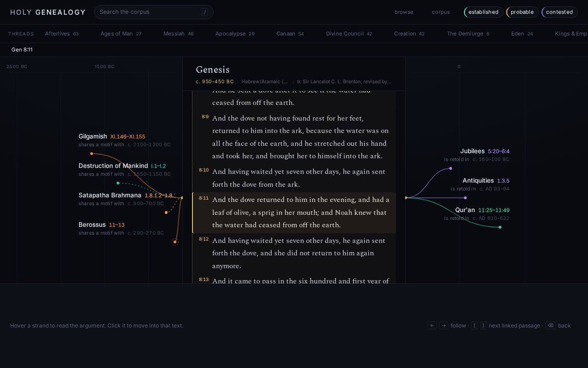Click the 1500 BC timeline label
This screenshot has height=368, width=588.
[x=105, y=67]
